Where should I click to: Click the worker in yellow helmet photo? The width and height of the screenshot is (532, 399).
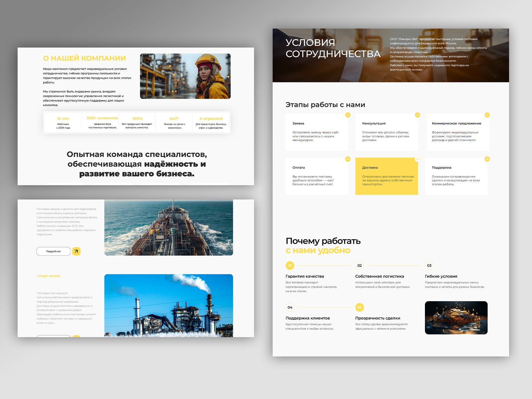pyautogui.click(x=185, y=76)
